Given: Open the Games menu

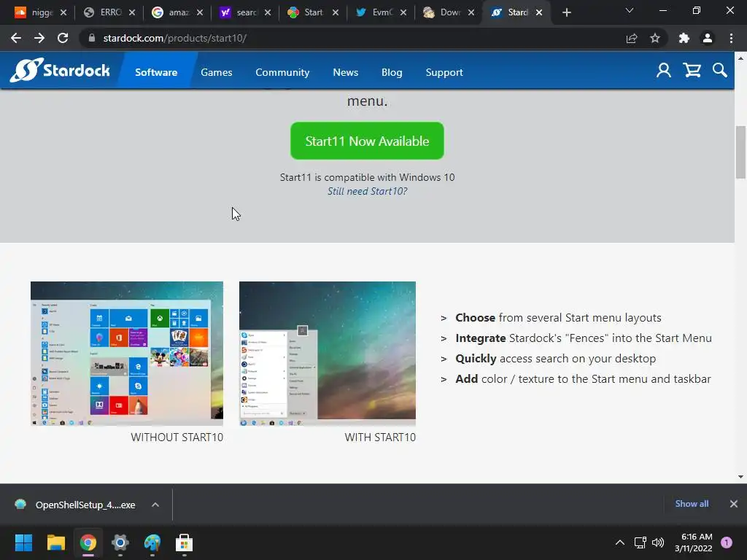Looking at the screenshot, I should point(216,72).
